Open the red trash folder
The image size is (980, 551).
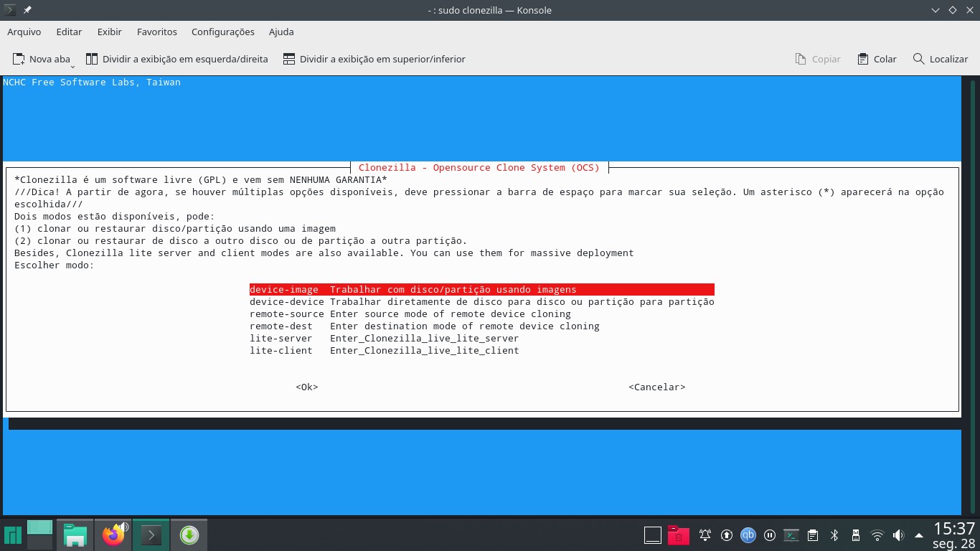pos(678,535)
